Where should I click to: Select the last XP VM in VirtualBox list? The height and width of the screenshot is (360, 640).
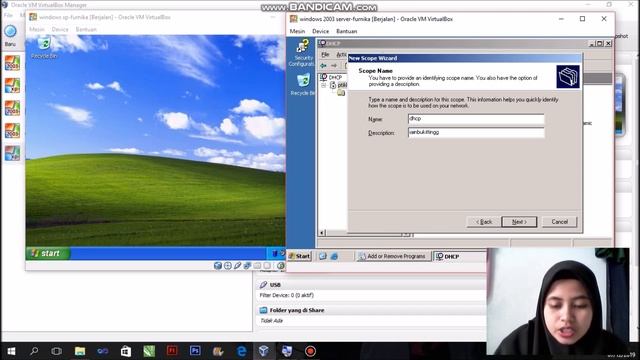pos(12,153)
